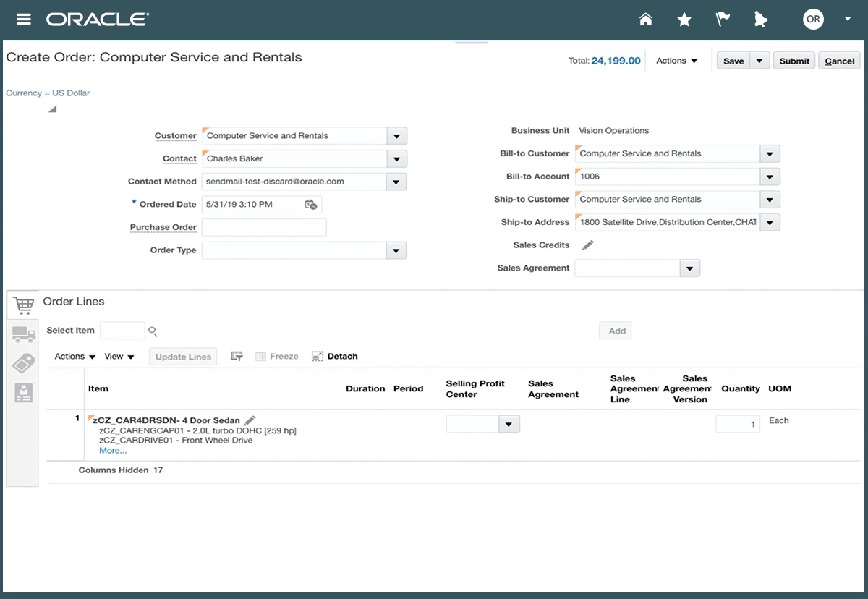Expand the Selling Profit Center dropdown
Image resolution: width=868 pixels, height=599 pixels.
(509, 425)
